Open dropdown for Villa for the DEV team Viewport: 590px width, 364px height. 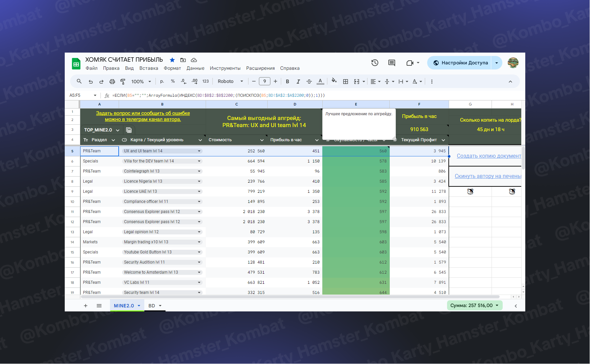199,161
